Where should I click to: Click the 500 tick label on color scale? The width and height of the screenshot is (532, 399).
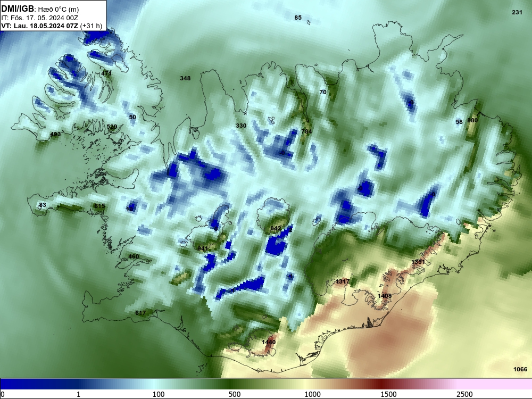pyautogui.click(x=235, y=394)
